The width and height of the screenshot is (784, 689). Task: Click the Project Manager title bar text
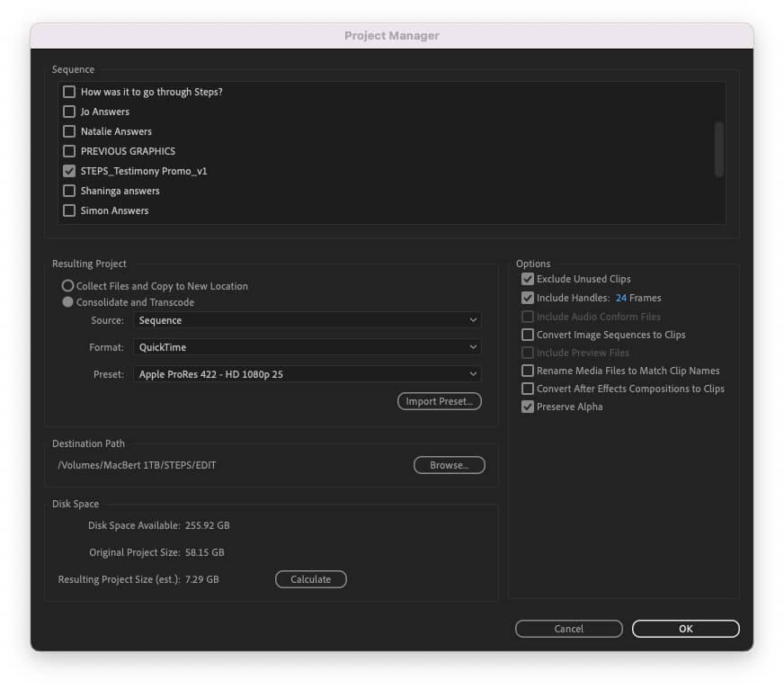391,35
